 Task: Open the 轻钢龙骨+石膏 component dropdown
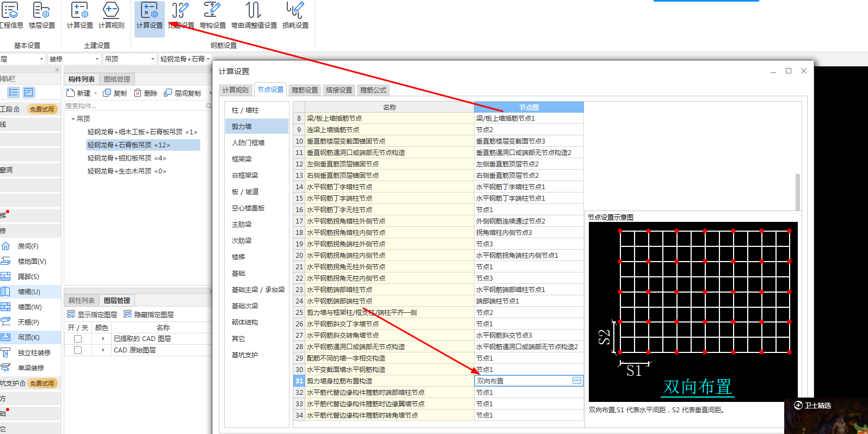point(185,59)
